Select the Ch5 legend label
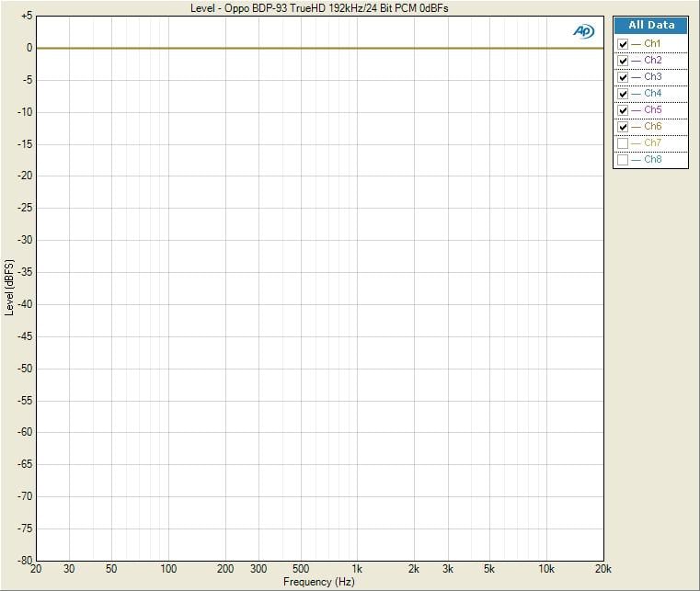 point(653,109)
